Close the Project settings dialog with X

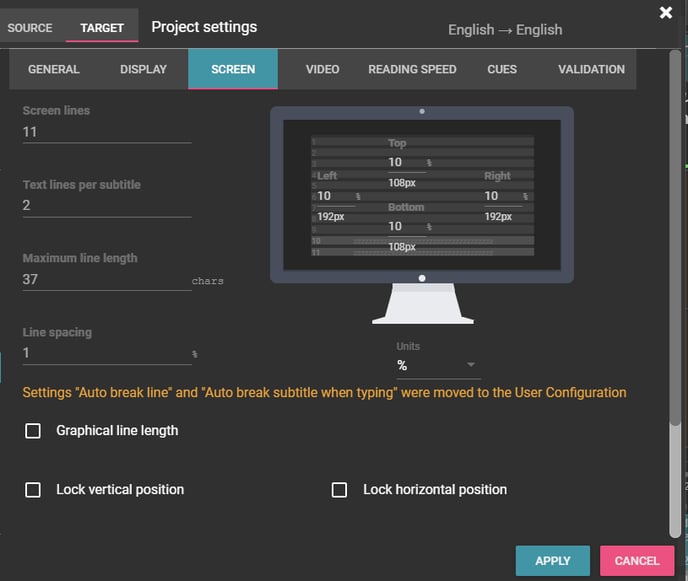(x=666, y=12)
